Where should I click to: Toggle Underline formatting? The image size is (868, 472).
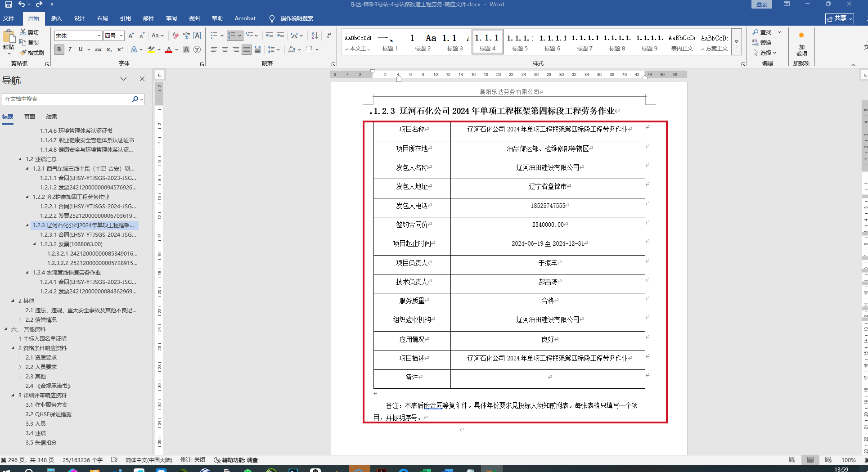[x=81, y=49]
